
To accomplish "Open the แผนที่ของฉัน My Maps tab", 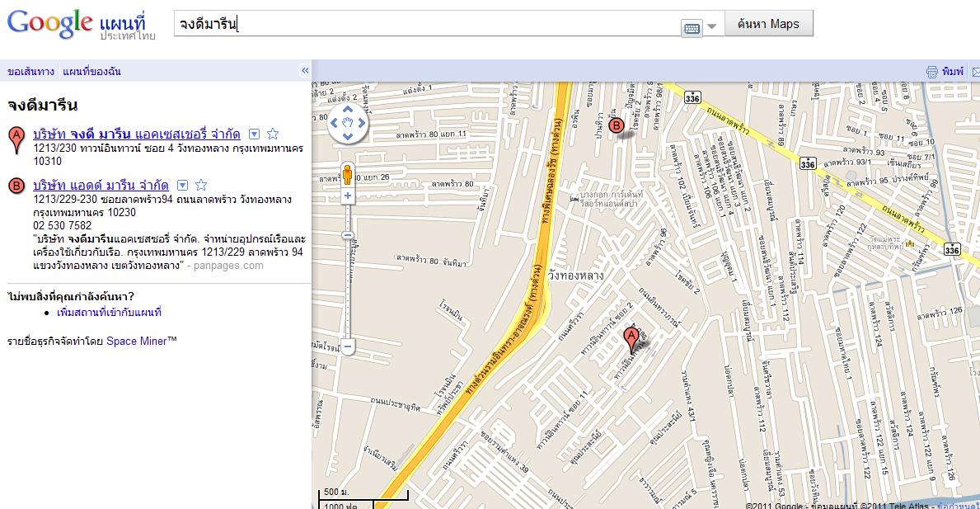I will [x=91, y=72].
